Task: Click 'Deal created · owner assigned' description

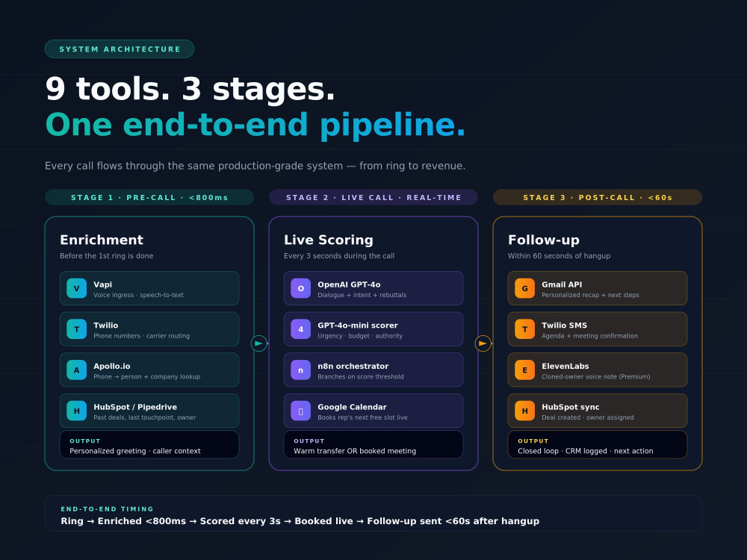Action: 588,417
